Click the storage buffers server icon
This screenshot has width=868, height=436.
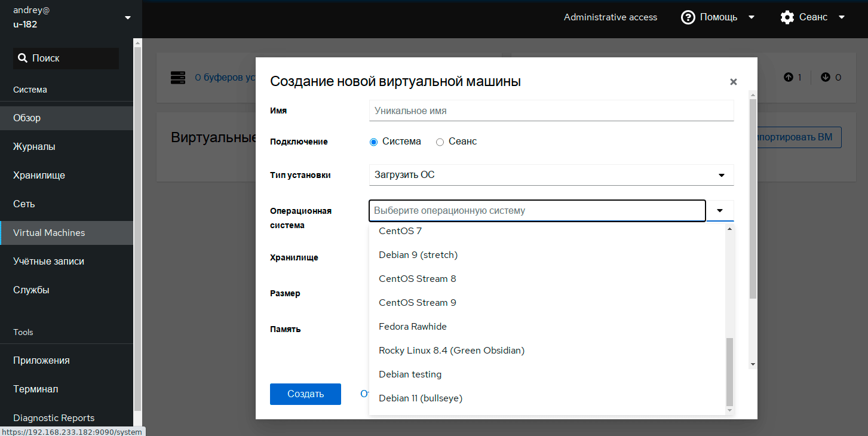[177, 77]
